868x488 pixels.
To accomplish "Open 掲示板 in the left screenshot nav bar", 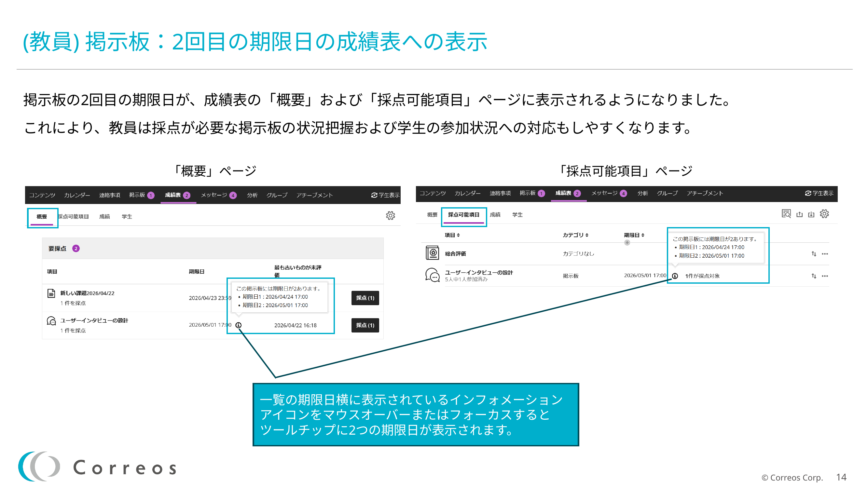I will point(142,195).
